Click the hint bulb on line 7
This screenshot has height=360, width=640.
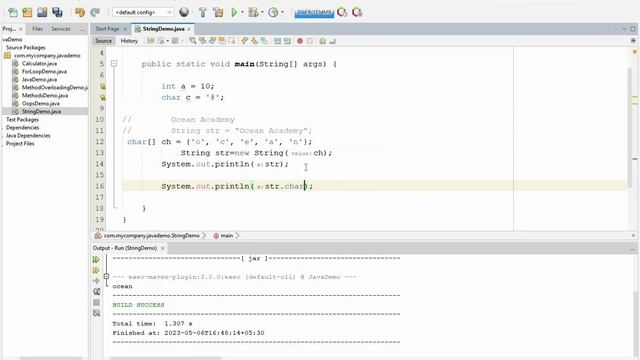103,86
